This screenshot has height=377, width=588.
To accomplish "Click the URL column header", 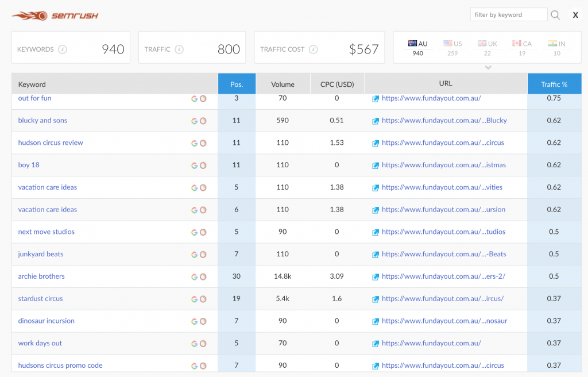I will [446, 83].
